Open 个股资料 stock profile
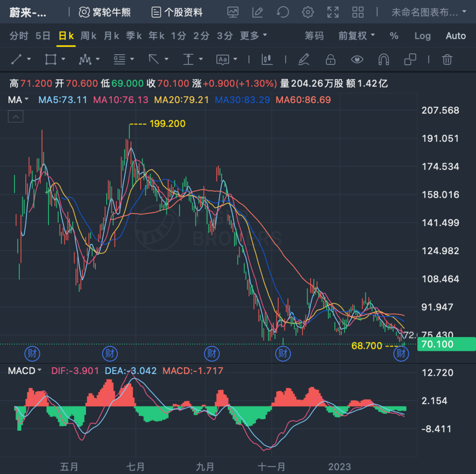476x474 pixels. click(x=177, y=12)
